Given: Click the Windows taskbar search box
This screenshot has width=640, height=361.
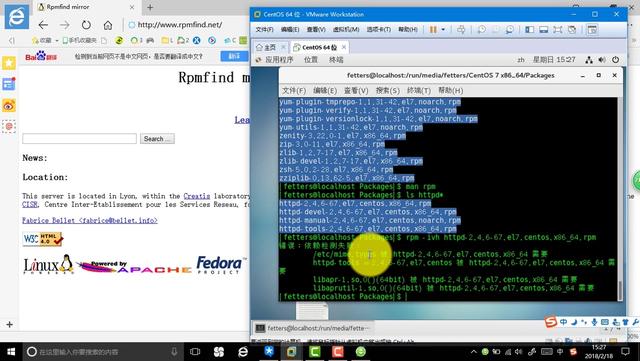Looking at the screenshot, I should pos(102,352).
